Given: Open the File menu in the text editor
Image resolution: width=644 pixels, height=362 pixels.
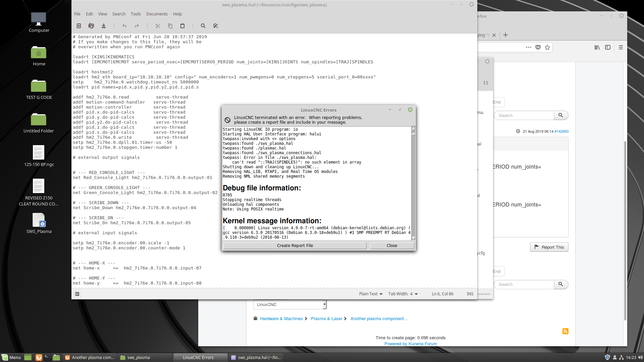Looking at the screenshot, I should [x=77, y=14].
